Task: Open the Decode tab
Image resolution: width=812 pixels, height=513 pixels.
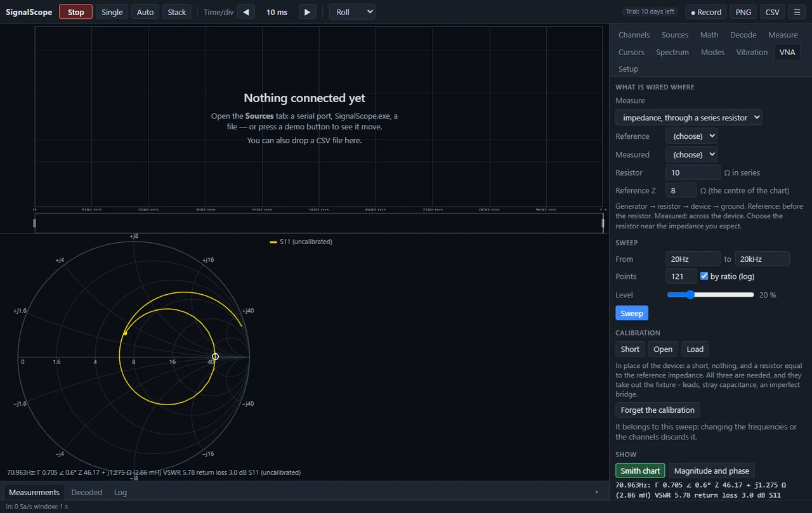Action: 743,35
